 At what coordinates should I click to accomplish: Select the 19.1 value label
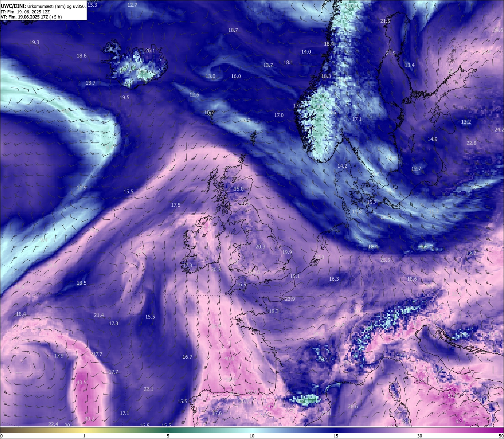[x=295, y=276]
